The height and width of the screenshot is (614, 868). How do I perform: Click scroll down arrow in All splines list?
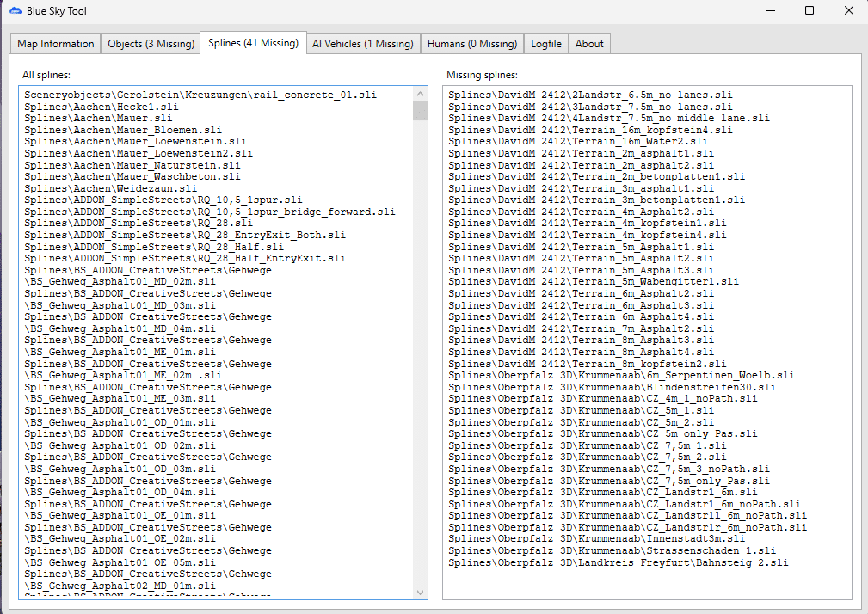(x=421, y=592)
